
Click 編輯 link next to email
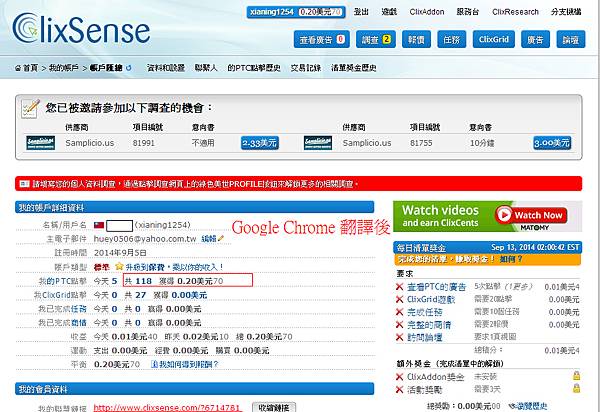[209, 239]
